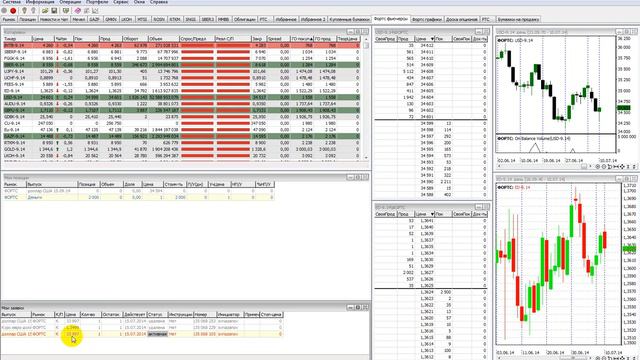Switch to the Позиции tab
The image size is (640, 360).
point(28,19)
